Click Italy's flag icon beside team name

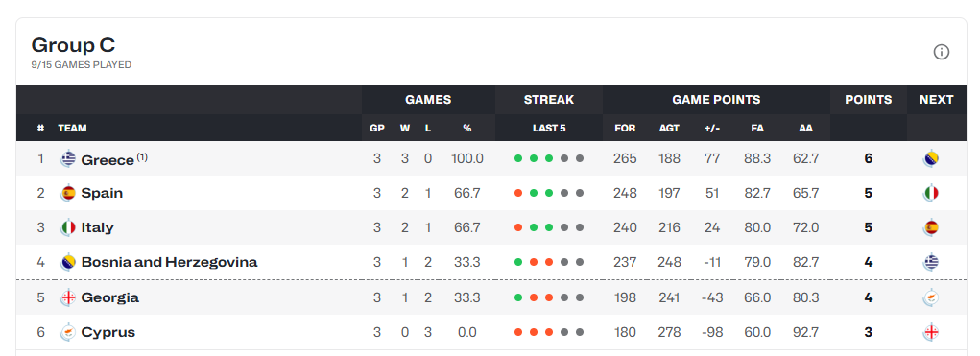point(67,227)
